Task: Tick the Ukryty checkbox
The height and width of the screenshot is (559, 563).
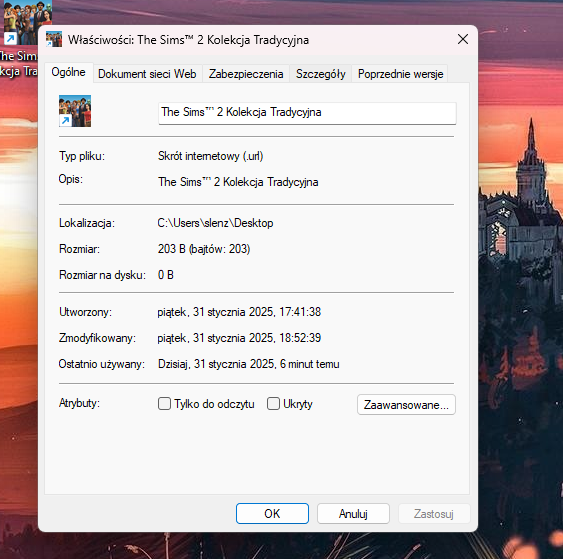Action: [273, 404]
